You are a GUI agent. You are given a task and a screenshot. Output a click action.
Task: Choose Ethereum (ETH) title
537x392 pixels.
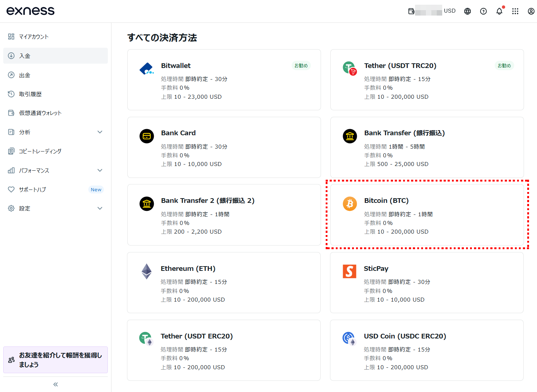point(188,268)
